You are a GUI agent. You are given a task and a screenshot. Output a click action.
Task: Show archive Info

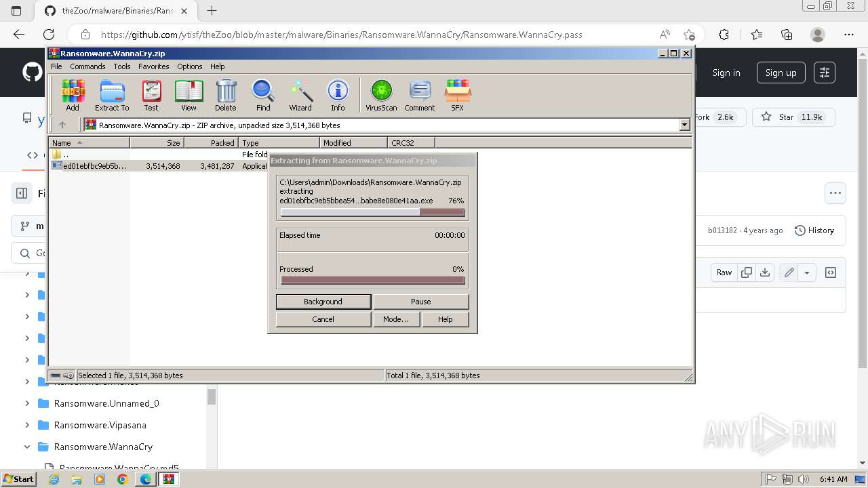click(x=338, y=95)
